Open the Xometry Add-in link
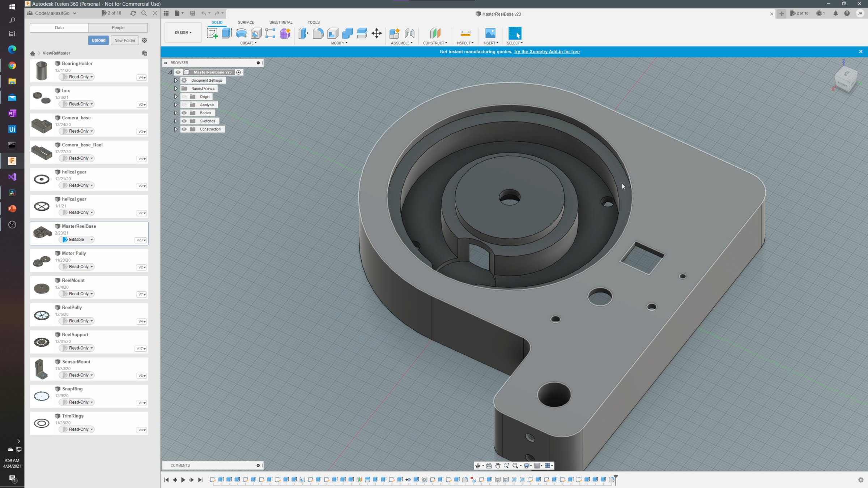The image size is (868, 488). click(x=546, y=52)
